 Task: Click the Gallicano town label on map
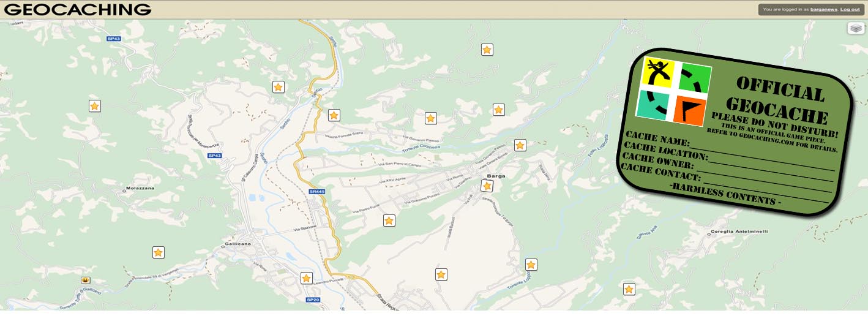coord(238,244)
